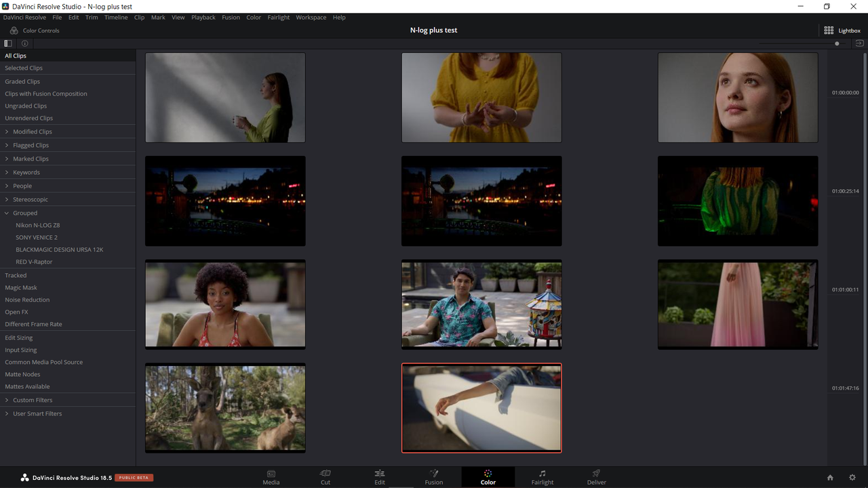Image resolution: width=868 pixels, height=488 pixels.
Task: Open the Workspace menu
Action: point(311,18)
